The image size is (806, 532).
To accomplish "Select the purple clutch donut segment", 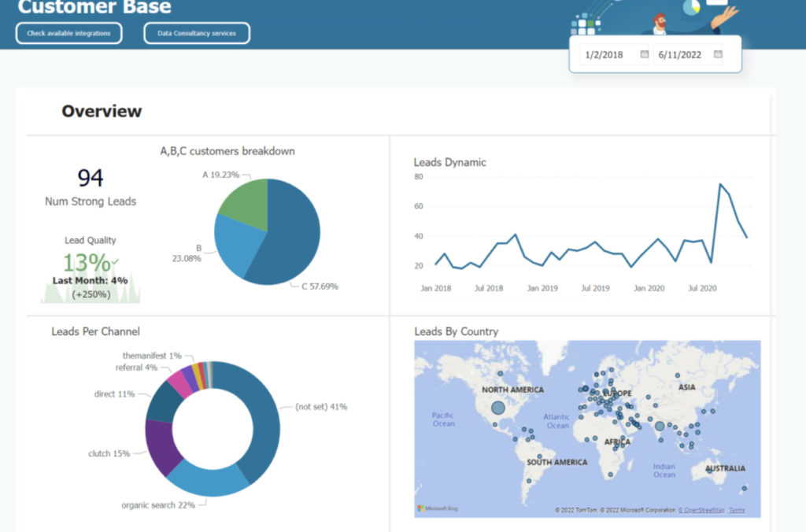I will [x=161, y=447].
